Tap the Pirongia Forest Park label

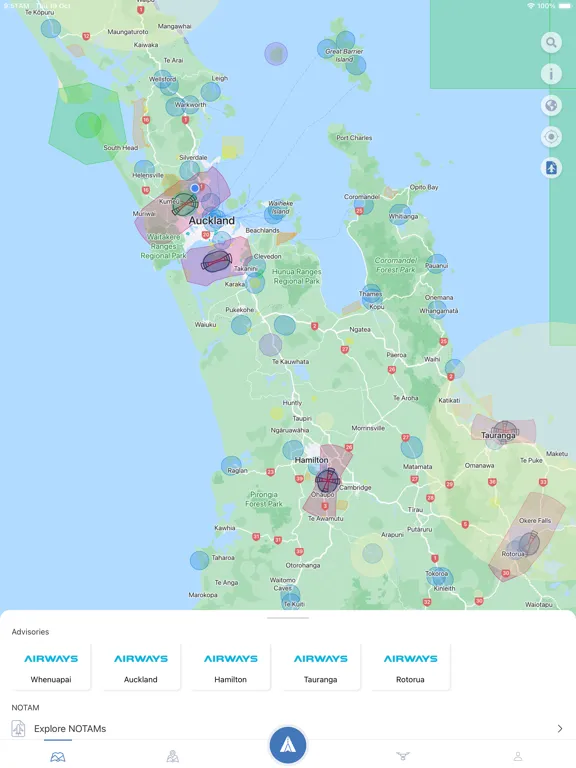264,499
